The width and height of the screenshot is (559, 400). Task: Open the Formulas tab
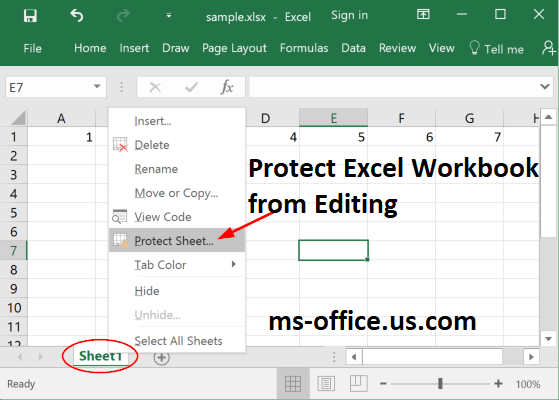304,48
